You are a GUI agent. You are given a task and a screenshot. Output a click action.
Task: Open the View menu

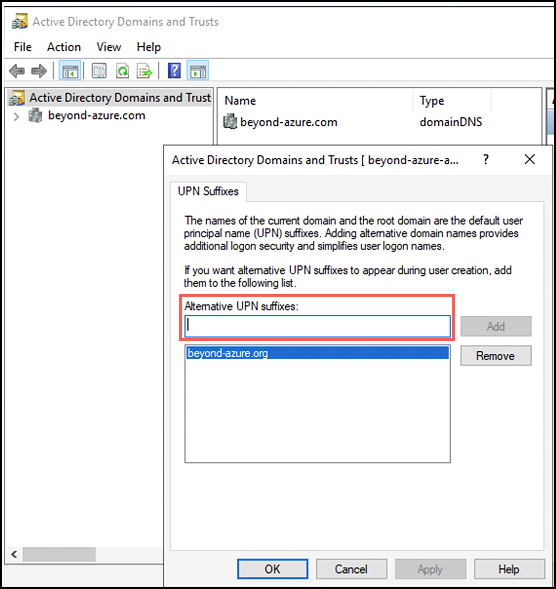click(x=109, y=47)
